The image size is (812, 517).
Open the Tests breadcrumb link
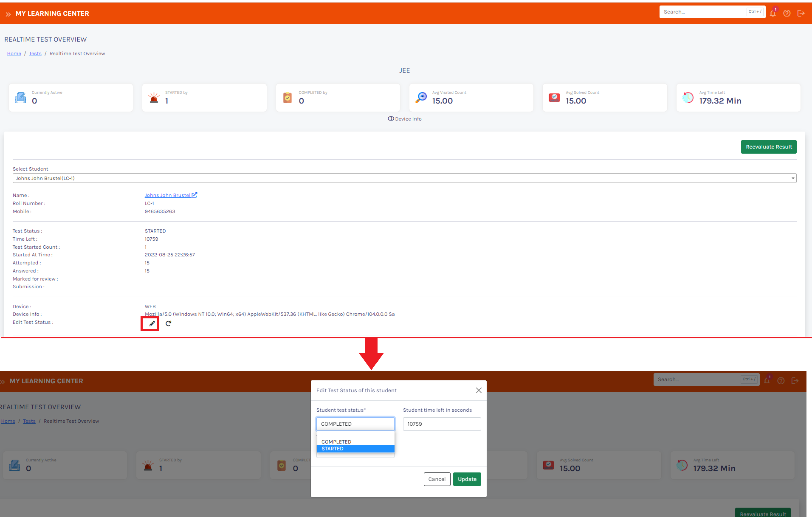35,53
